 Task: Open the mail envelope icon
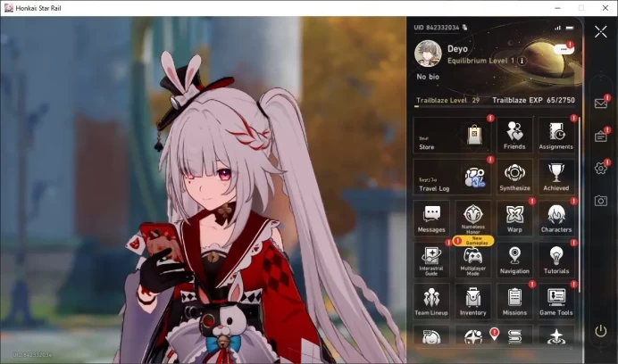click(x=601, y=103)
